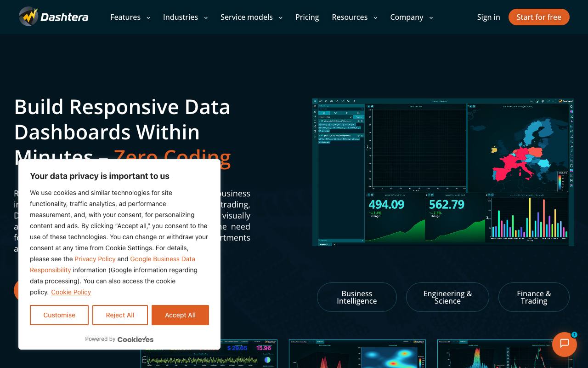The height and width of the screenshot is (368, 588).
Task: Customise cookie preferences
Action: point(59,315)
